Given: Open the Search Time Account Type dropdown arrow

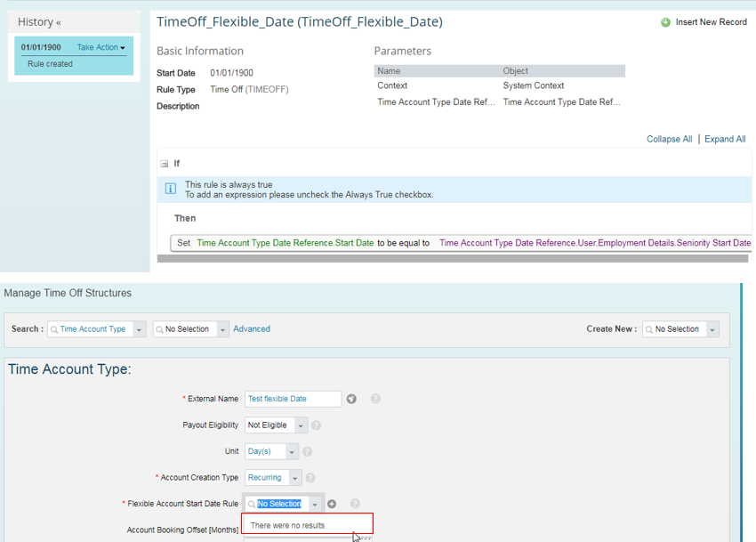Looking at the screenshot, I should pyautogui.click(x=140, y=329).
